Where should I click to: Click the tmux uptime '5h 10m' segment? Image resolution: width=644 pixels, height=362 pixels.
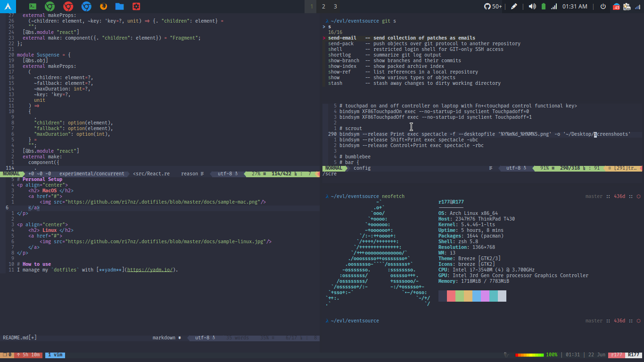28,354
